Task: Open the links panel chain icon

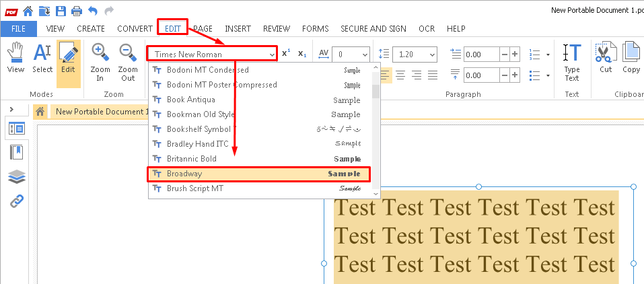Action: tap(17, 201)
